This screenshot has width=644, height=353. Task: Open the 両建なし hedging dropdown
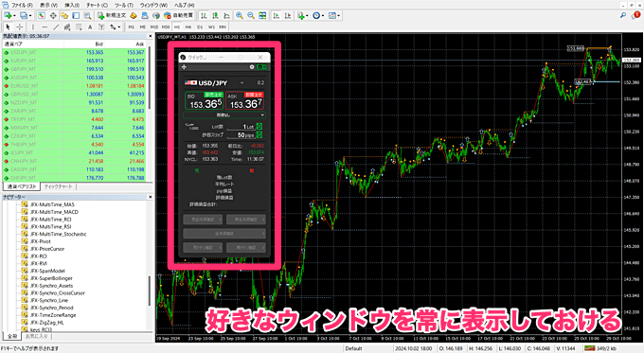[x=224, y=115]
